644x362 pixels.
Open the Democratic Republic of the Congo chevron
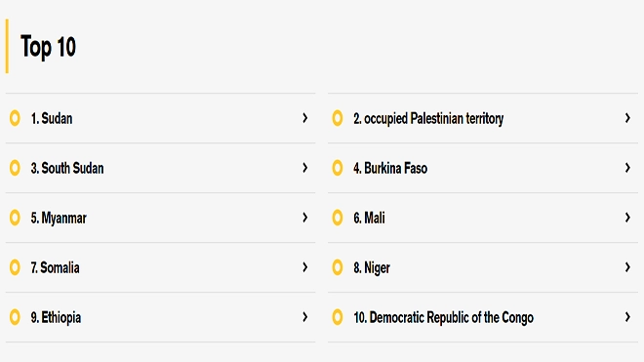tap(627, 317)
